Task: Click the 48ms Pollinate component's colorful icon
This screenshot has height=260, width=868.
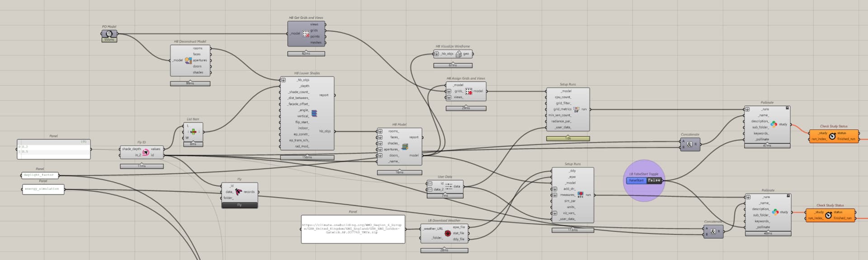Action: coord(775,212)
